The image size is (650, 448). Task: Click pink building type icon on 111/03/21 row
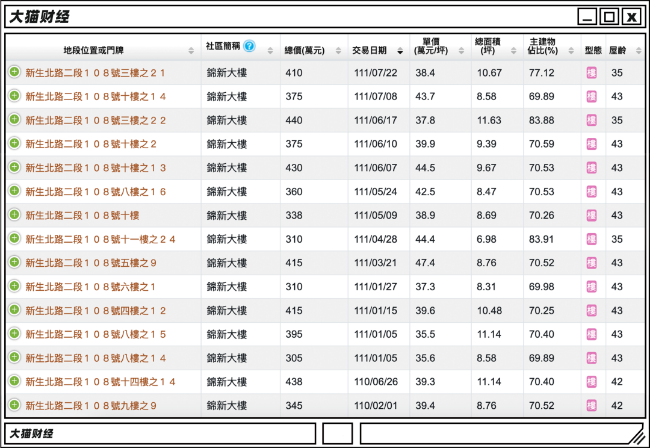[592, 263]
